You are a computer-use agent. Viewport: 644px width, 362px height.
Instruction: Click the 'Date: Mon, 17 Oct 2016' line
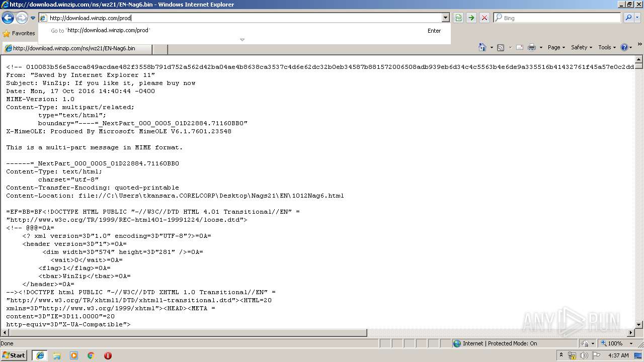click(x=80, y=91)
